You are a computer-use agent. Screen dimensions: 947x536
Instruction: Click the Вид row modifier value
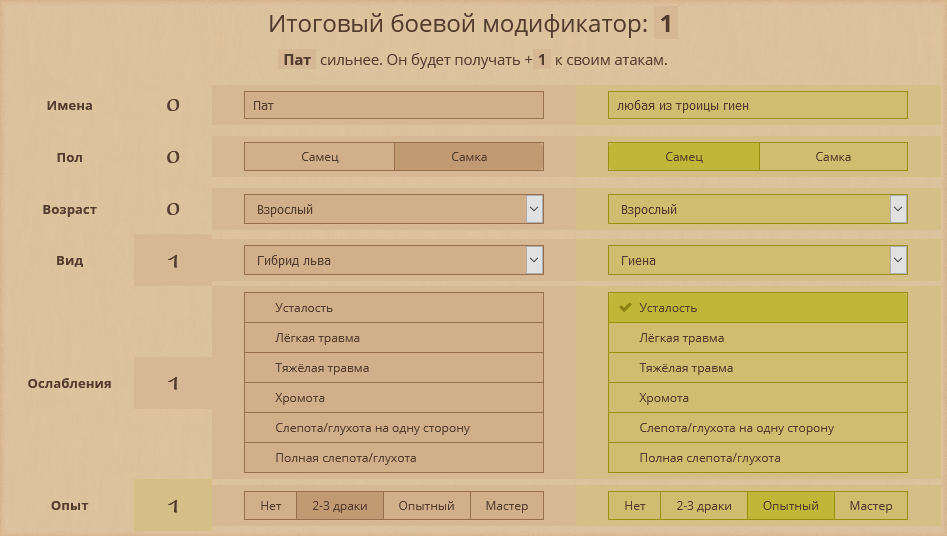[173, 260]
